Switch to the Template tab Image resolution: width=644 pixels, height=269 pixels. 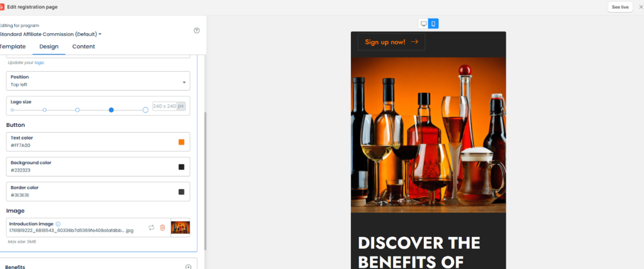click(x=13, y=47)
